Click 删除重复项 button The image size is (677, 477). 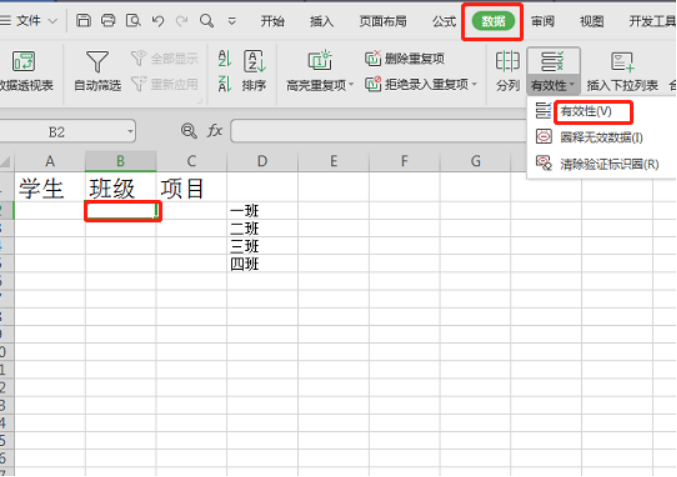coord(405,58)
